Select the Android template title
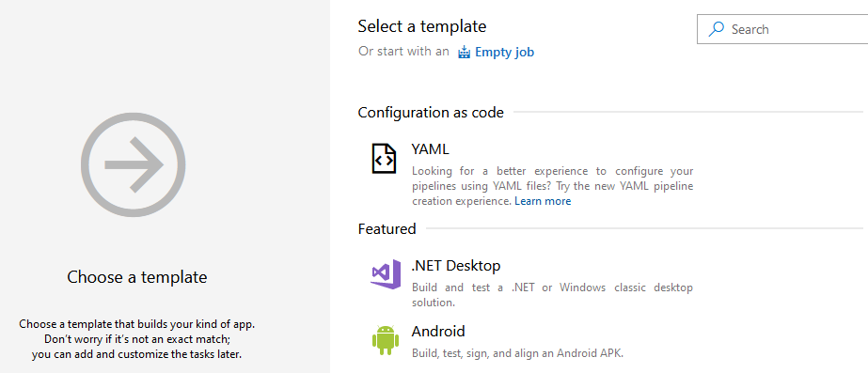This screenshot has width=868, height=373. pyautogui.click(x=438, y=332)
